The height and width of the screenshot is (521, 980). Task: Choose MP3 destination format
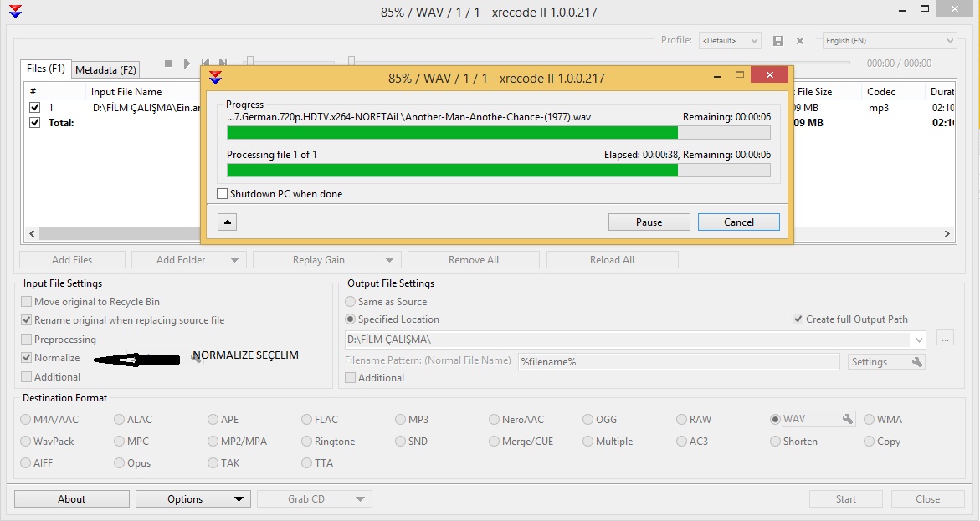[x=401, y=420]
